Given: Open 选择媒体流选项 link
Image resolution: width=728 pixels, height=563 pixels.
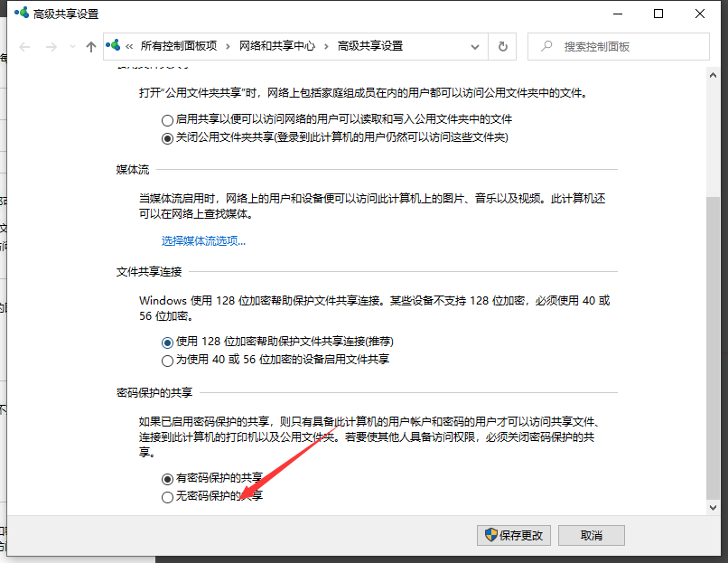Looking at the screenshot, I should coord(203,240).
